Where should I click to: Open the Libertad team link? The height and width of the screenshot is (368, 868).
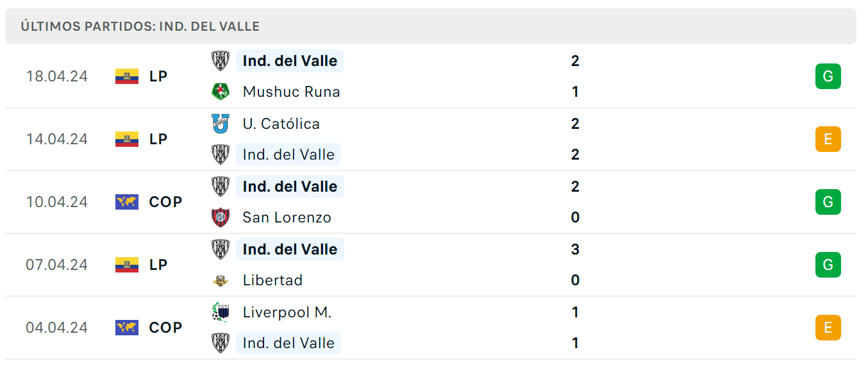(272, 280)
